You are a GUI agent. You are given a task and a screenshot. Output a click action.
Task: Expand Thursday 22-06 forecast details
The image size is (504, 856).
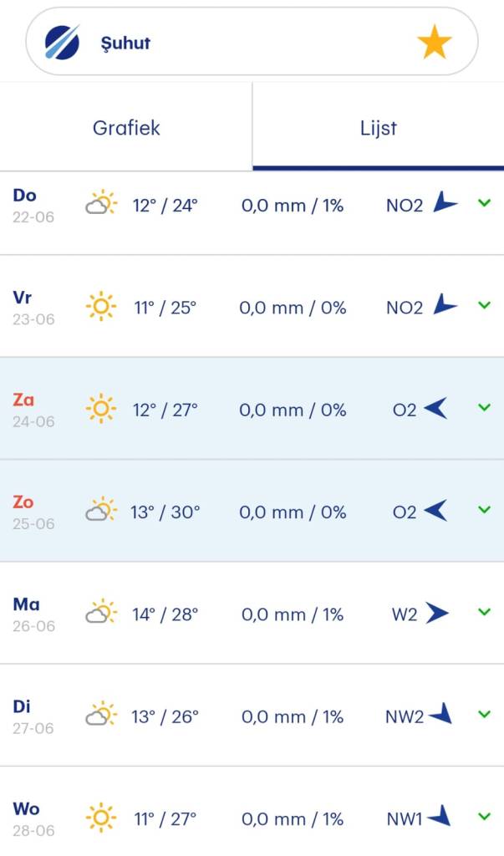pos(484,203)
